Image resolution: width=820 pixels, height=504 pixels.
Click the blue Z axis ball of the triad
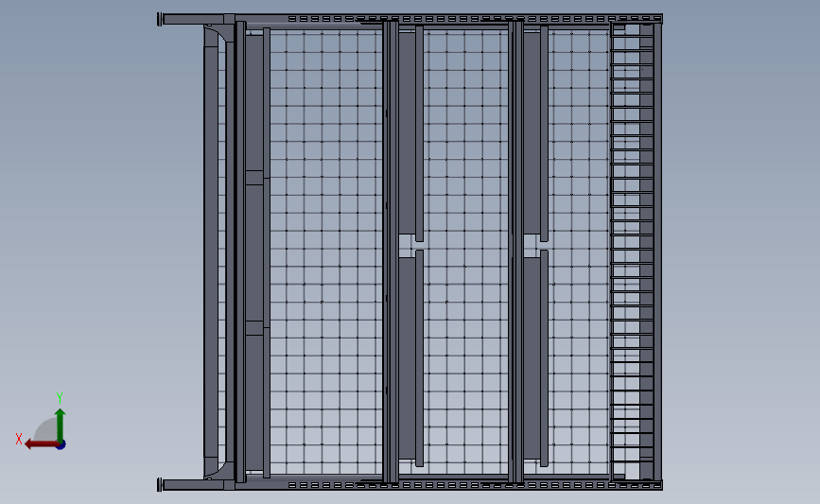coord(61,445)
